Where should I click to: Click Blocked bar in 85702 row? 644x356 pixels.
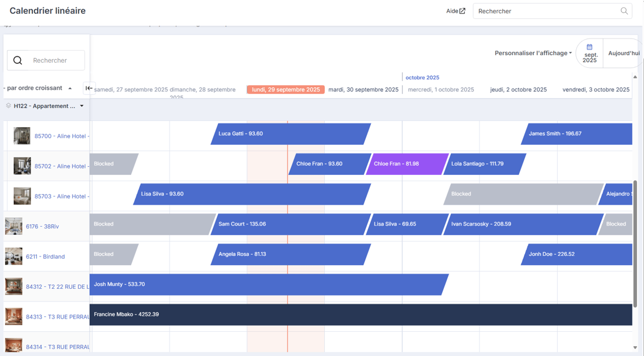click(x=114, y=164)
